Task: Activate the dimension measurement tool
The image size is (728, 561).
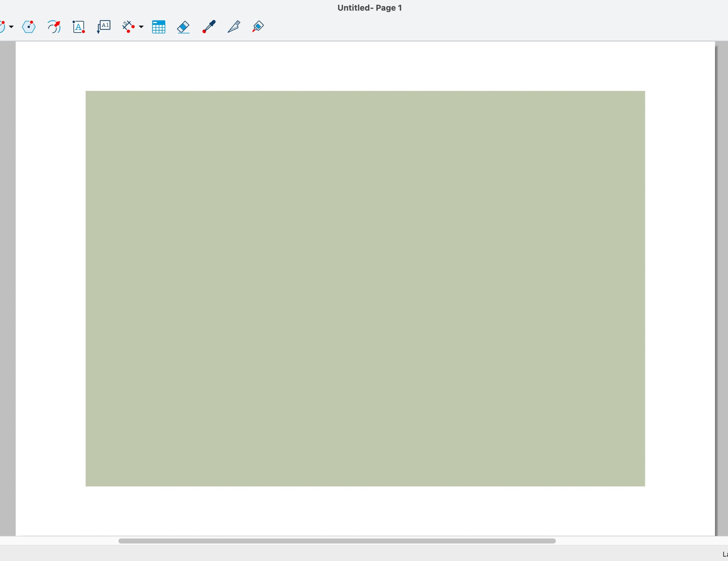Action: click(x=128, y=27)
